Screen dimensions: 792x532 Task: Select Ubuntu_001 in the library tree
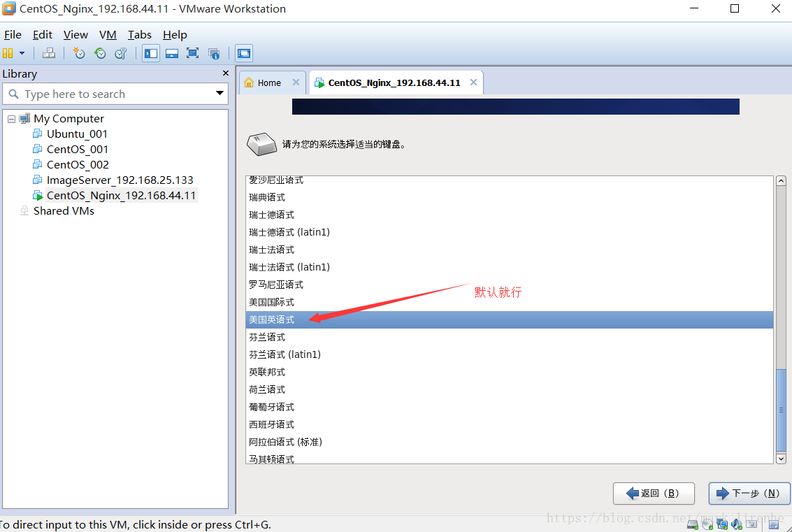click(77, 134)
